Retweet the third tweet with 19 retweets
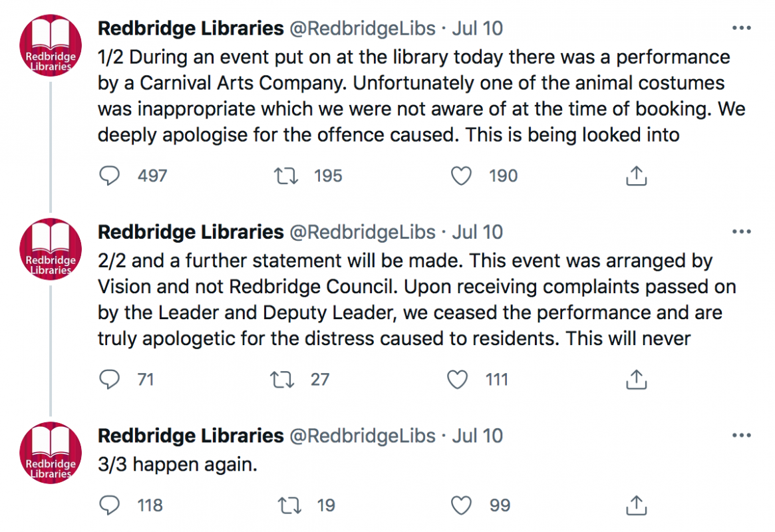The width and height of the screenshot is (775, 532). tap(289, 505)
